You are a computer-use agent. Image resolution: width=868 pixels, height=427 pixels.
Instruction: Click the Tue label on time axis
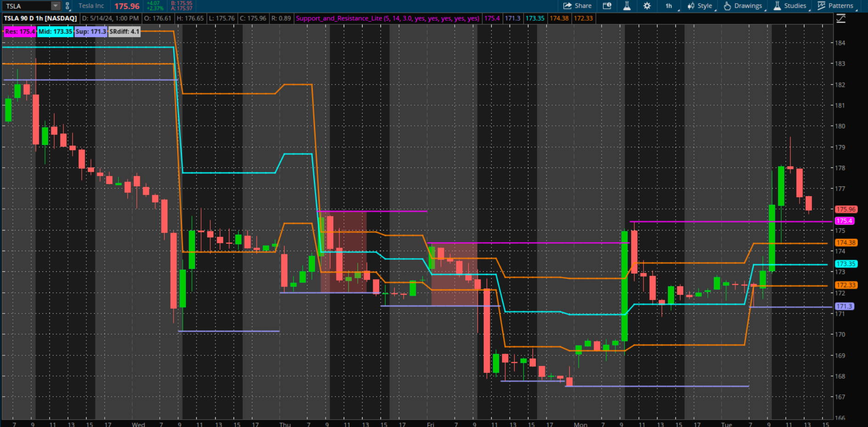[x=727, y=424]
